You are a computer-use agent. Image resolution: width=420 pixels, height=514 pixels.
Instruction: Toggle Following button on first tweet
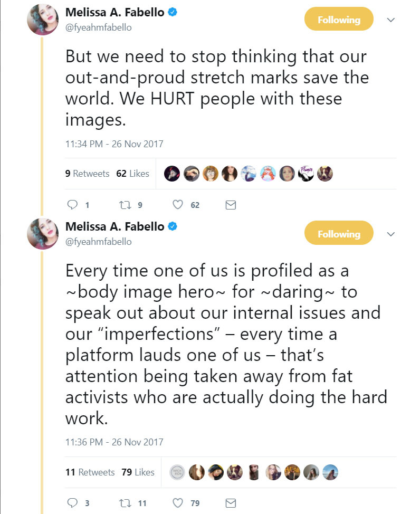coord(339,20)
